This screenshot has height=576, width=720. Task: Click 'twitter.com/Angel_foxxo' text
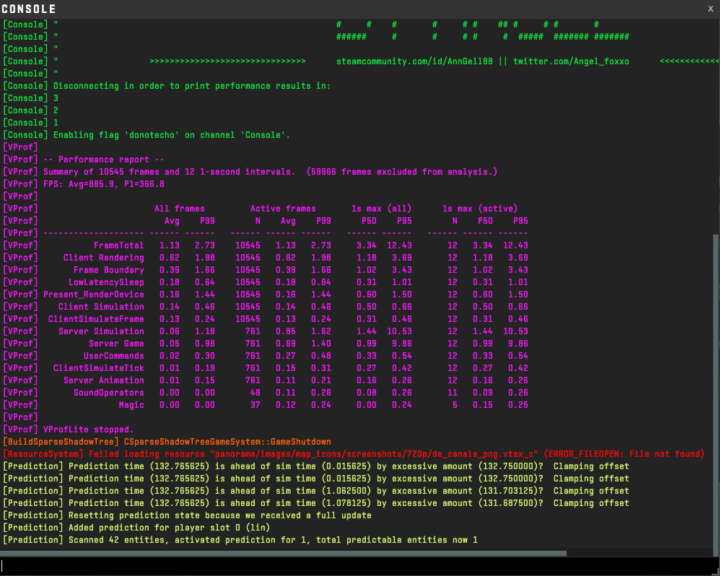click(x=571, y=61)
